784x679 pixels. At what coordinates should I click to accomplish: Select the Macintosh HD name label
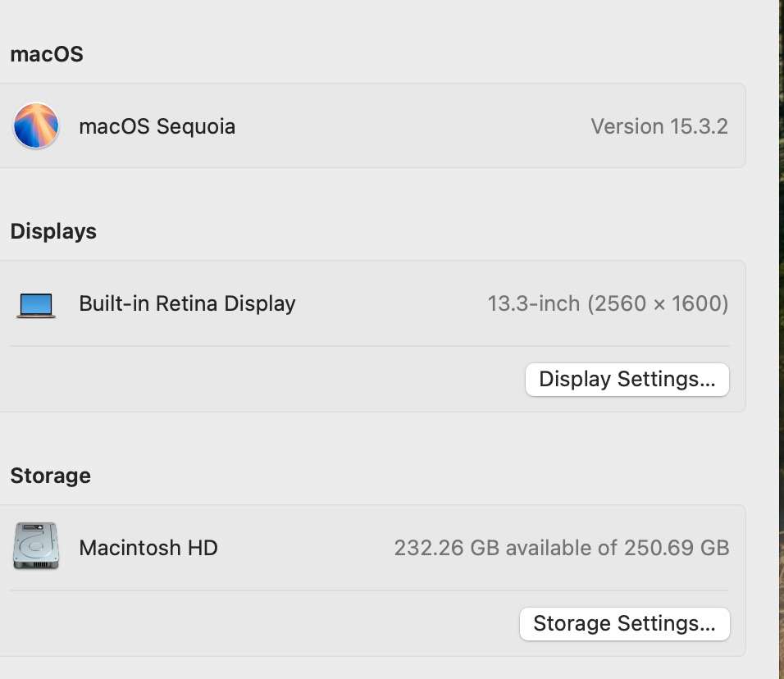click(x=148, y=547)
